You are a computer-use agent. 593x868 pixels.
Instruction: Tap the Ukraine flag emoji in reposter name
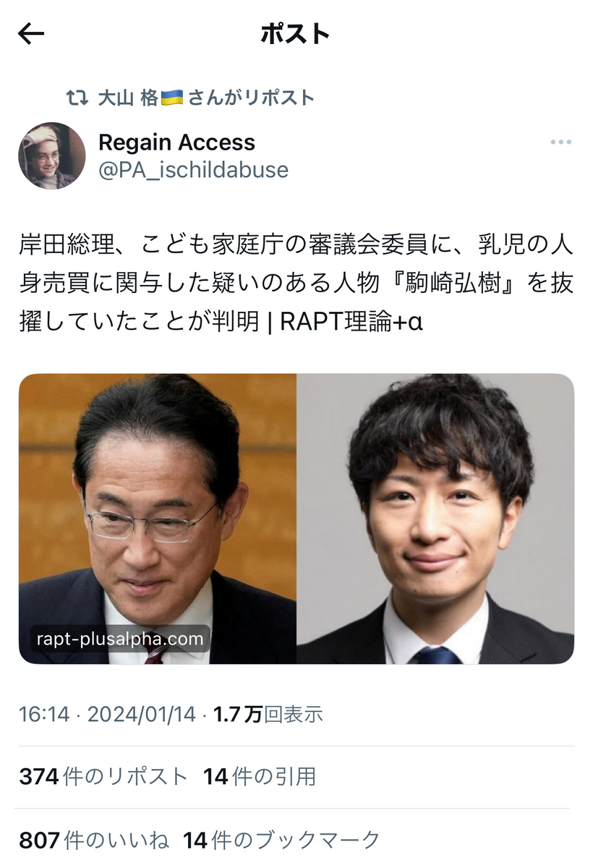point(172,98)
